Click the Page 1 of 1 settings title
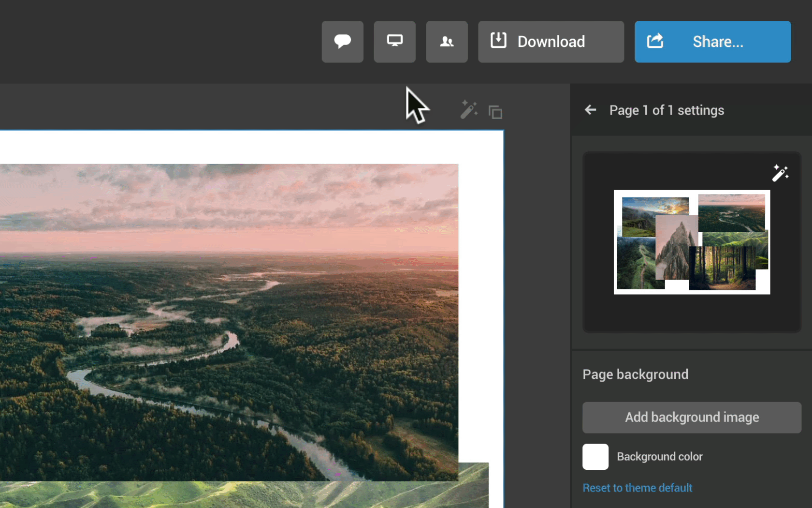 coord(667,110)
